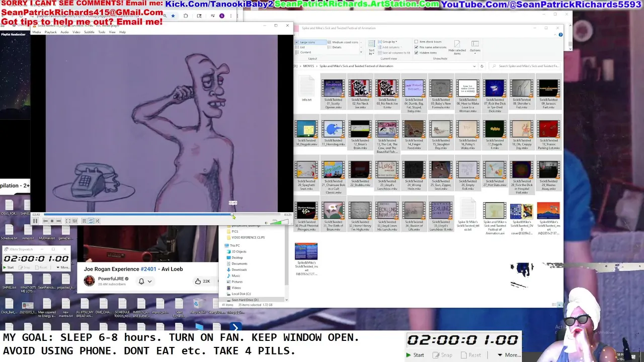Open Videos in navigation pane
This screenshot has height=362, width=644.
(236, 288)
